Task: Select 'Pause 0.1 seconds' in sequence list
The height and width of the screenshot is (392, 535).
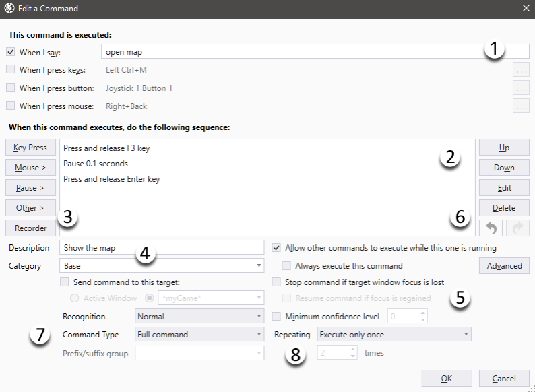Action: pos(96,164)
